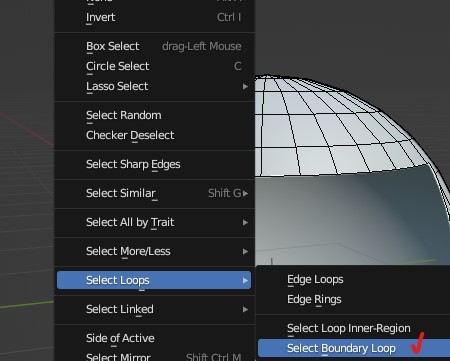Choose Select Random
This screenshot has width=450, height=361.
click(154, 115)
